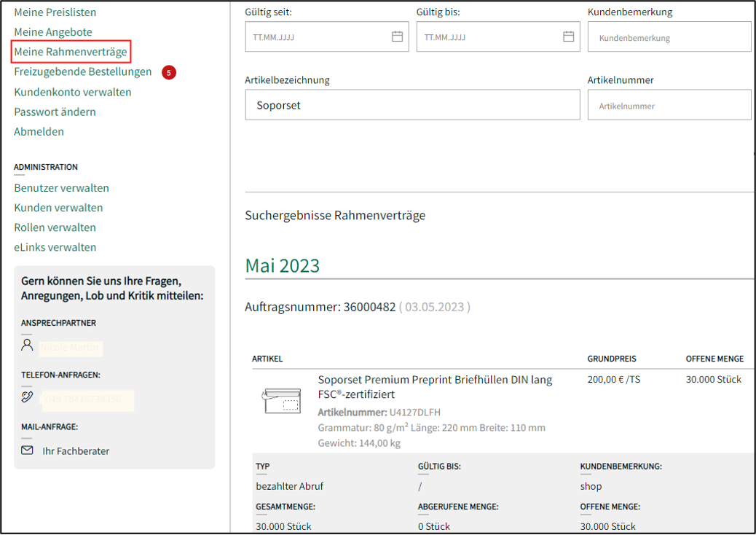Select Kundenkonto verwalten
The image size is (756, 535).
(73, 92)
